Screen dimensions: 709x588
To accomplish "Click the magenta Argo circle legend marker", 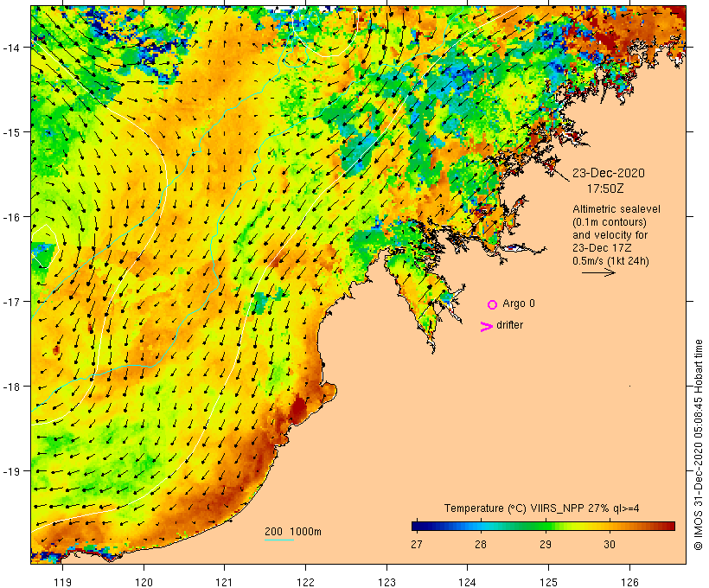I will 493,304.
